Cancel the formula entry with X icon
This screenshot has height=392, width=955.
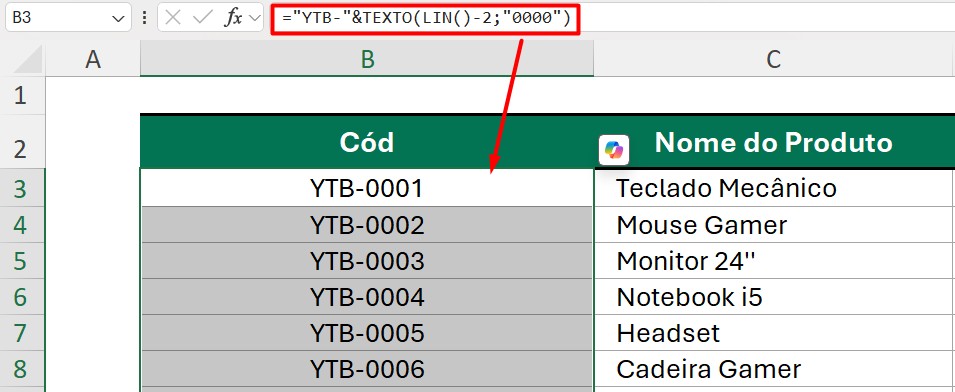tap(173, 18)
